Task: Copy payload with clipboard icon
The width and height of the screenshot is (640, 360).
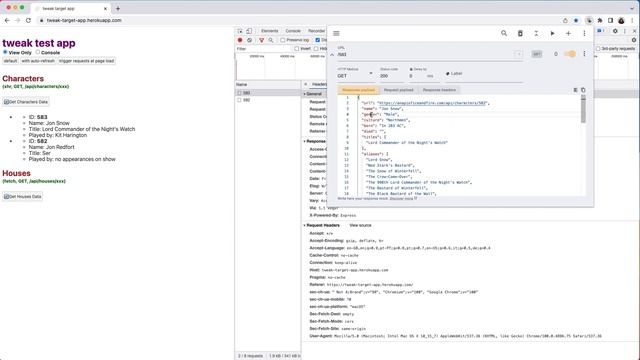Action: 583,90
